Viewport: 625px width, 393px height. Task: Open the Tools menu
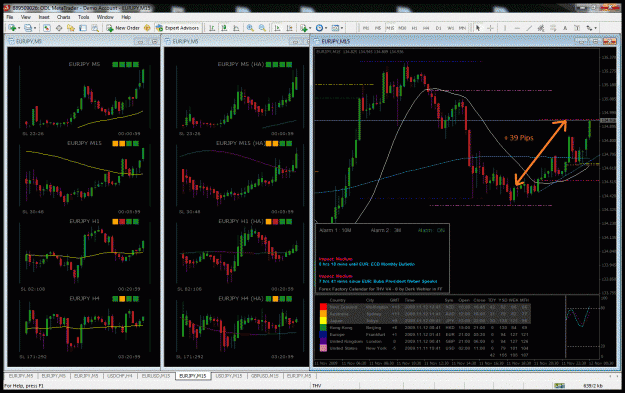point(83,17)
